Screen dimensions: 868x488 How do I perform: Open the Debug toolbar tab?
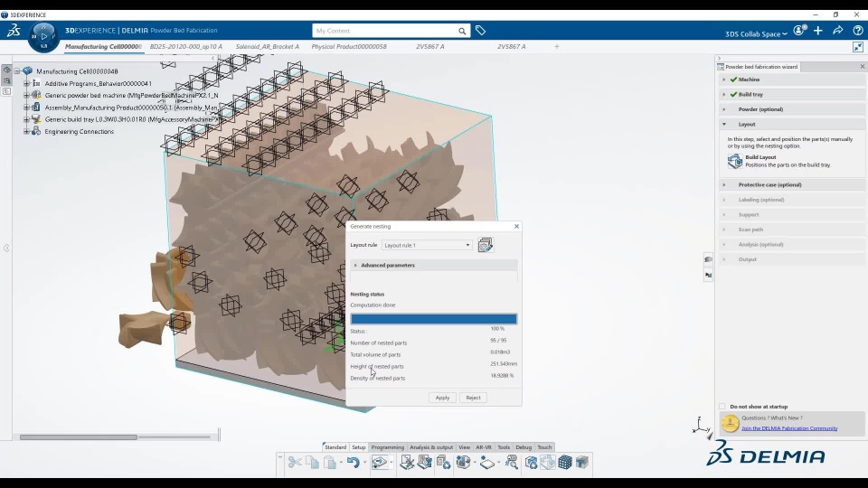pos(524,447)
